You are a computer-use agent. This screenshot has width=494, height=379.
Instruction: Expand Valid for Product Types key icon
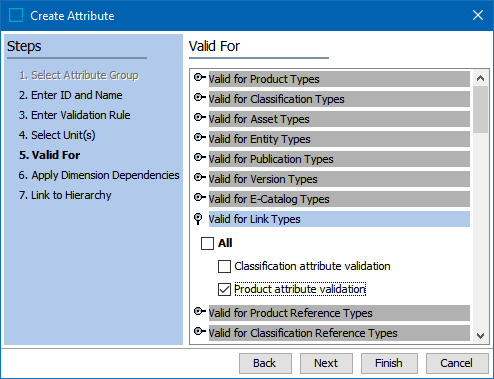point(199,78)
